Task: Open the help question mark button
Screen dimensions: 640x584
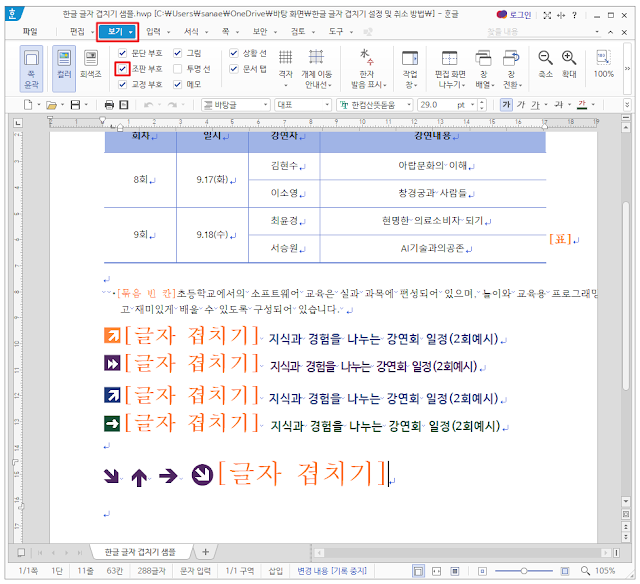Action: coord(575,15)
